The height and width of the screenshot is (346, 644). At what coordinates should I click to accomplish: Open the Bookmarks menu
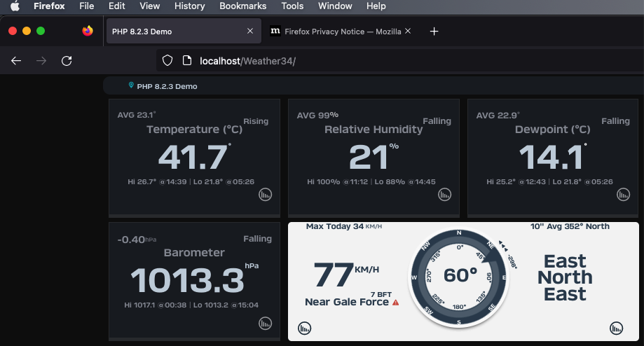pyautogui.click(x=242, y=6)
